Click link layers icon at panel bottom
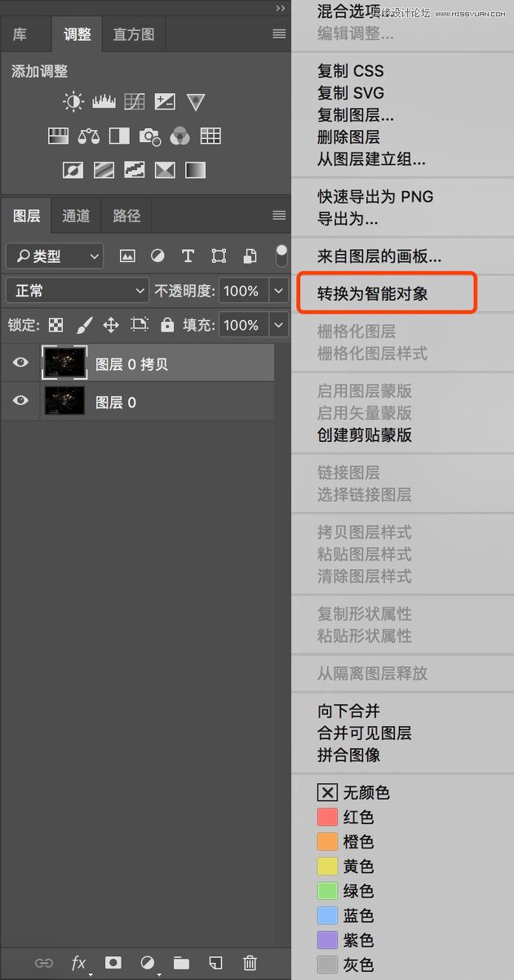Image resolution: width=514 pixels, height=980 pixels. coord(44,964)
